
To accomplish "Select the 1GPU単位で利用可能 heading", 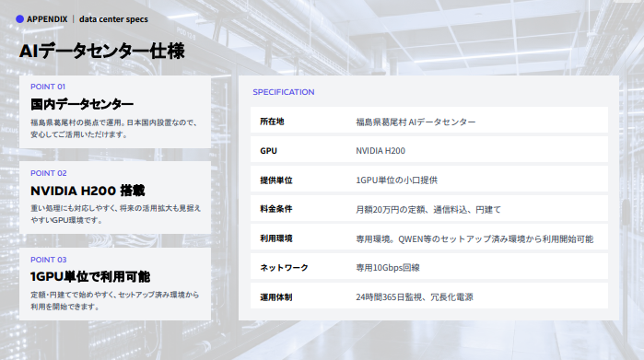I will [90, 276].
